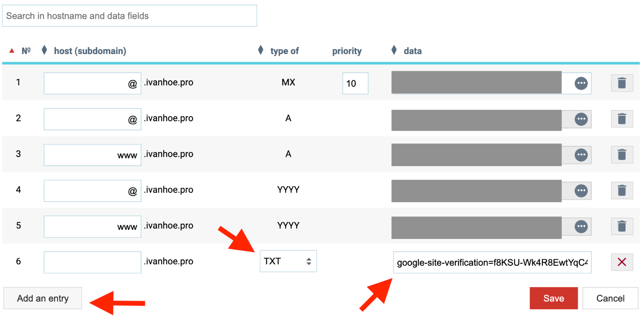Remove new row 6 with red X
Viewport: 644px width, 317px height.
[622, 262]
